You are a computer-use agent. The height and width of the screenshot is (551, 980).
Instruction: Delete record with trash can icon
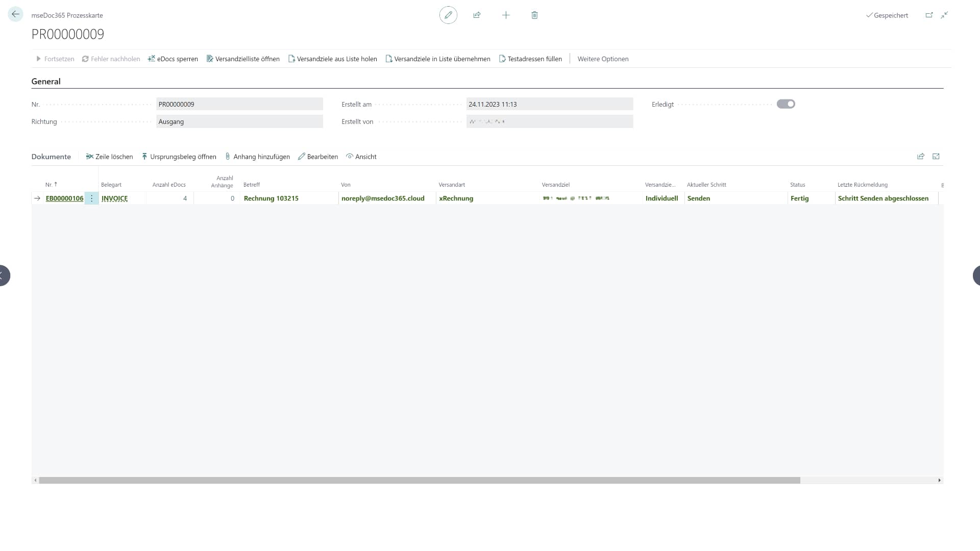(534, 15)
